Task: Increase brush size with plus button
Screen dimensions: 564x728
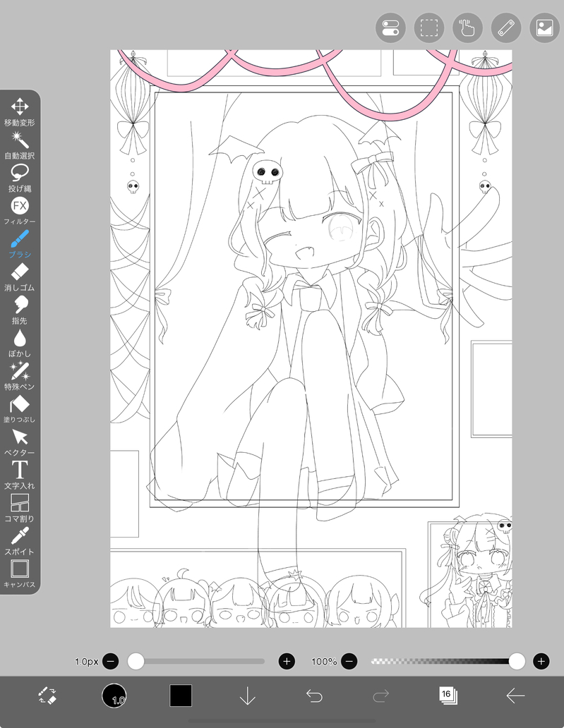Action: point(287,661)
